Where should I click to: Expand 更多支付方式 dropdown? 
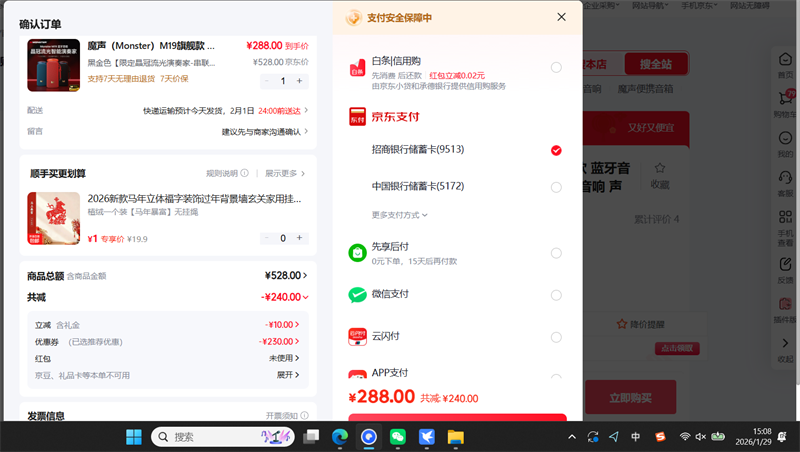pos(400,215)
